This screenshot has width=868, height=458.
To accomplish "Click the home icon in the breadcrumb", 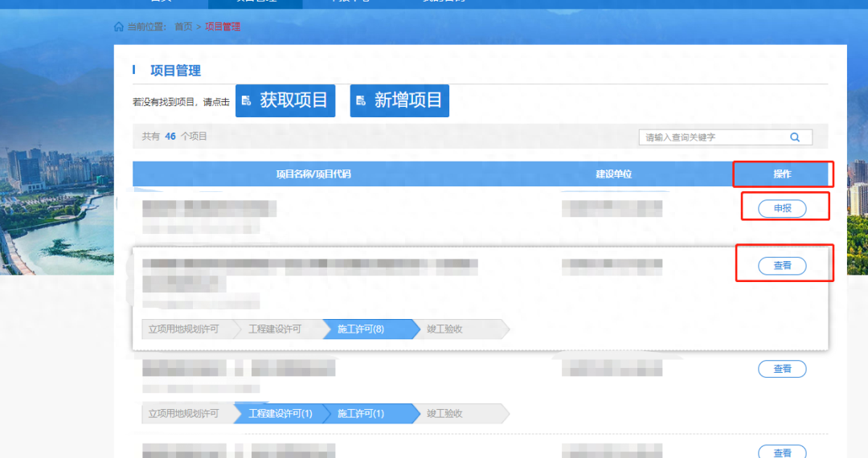I will (x=119, y=27).
